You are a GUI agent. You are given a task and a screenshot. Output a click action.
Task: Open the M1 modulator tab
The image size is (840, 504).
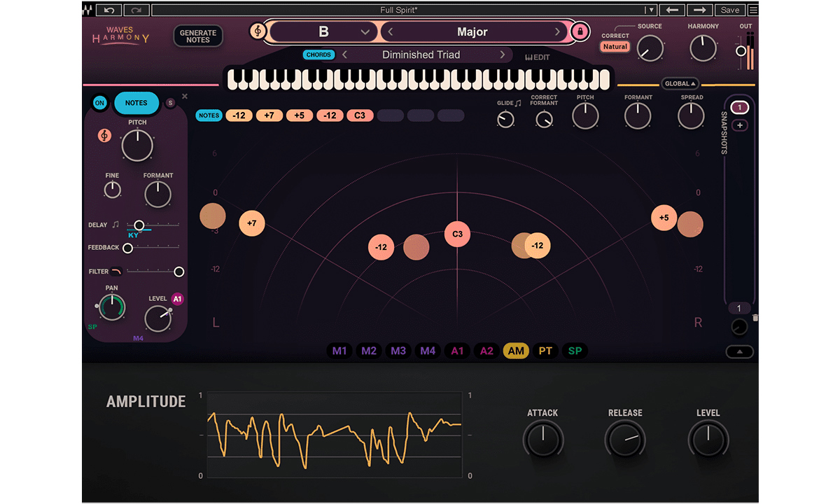[x=339, y=351]
